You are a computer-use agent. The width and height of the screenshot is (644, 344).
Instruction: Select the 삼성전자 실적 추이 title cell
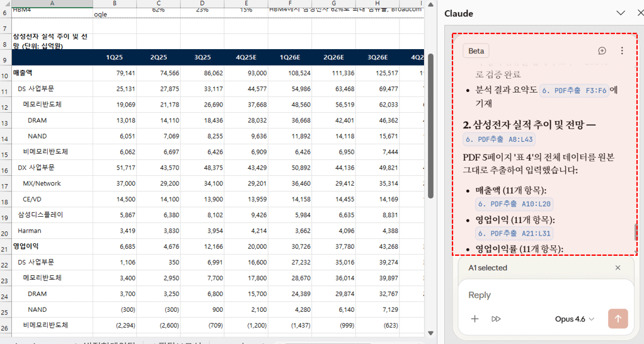52,41
